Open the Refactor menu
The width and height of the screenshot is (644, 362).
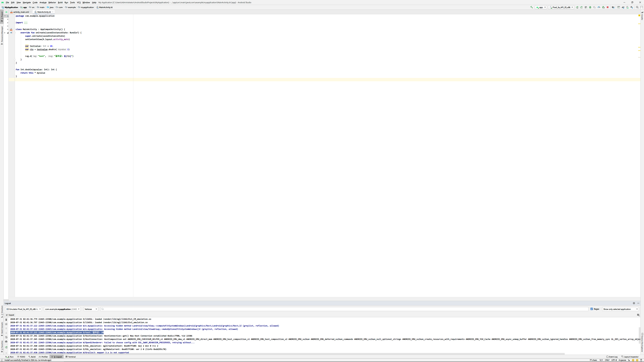[x=52, y=3]
